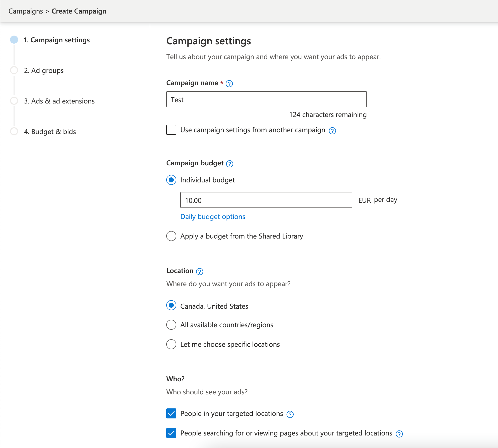The height and width of the screenshot is (448, 498).
Task: Click 'Where do you want your ads to appear?' text
Action: (x=228, y=284)
